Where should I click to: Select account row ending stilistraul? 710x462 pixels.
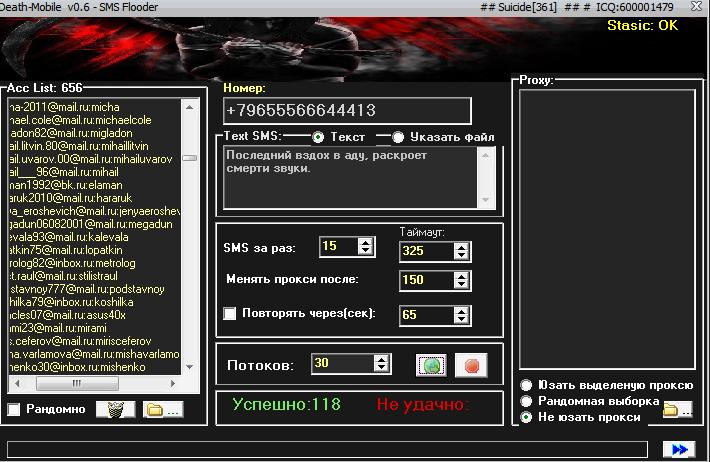tap(95, 276)
